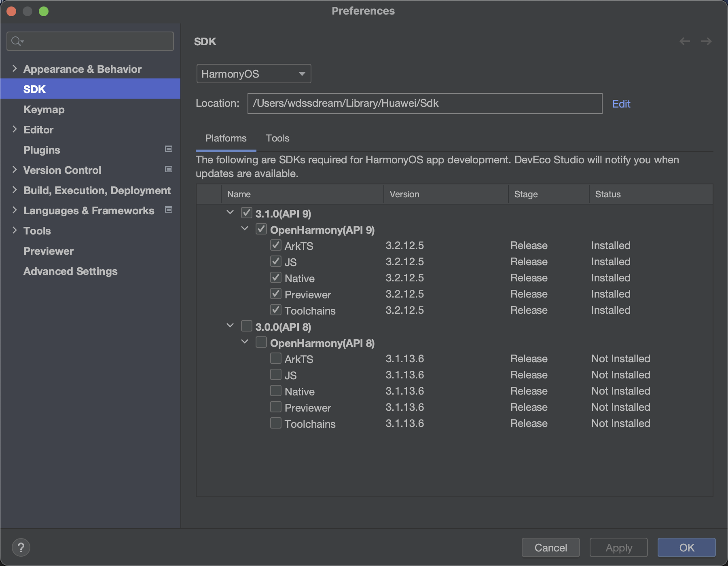Check the 3.0.0(API 8) checkbox

pos(247,326)
